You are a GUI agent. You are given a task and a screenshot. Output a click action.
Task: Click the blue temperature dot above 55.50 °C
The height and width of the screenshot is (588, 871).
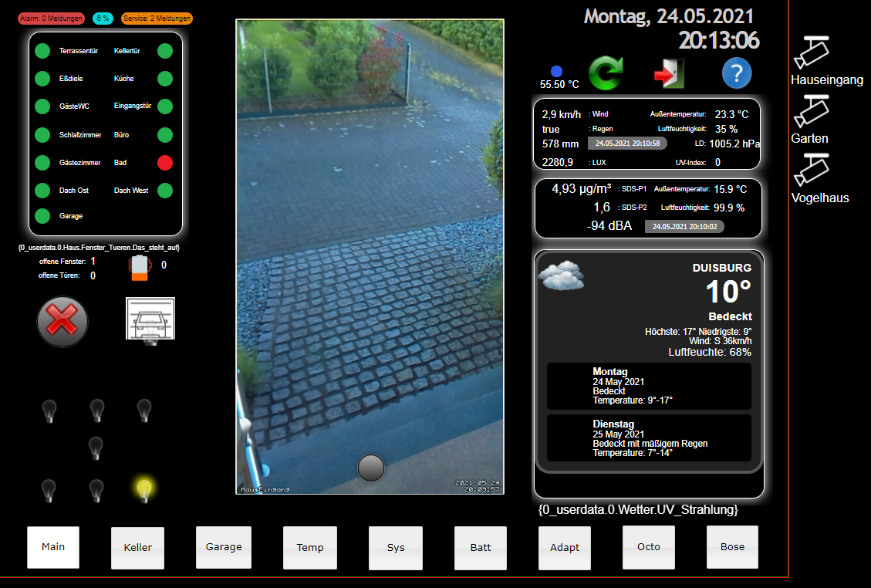[556, 71]
